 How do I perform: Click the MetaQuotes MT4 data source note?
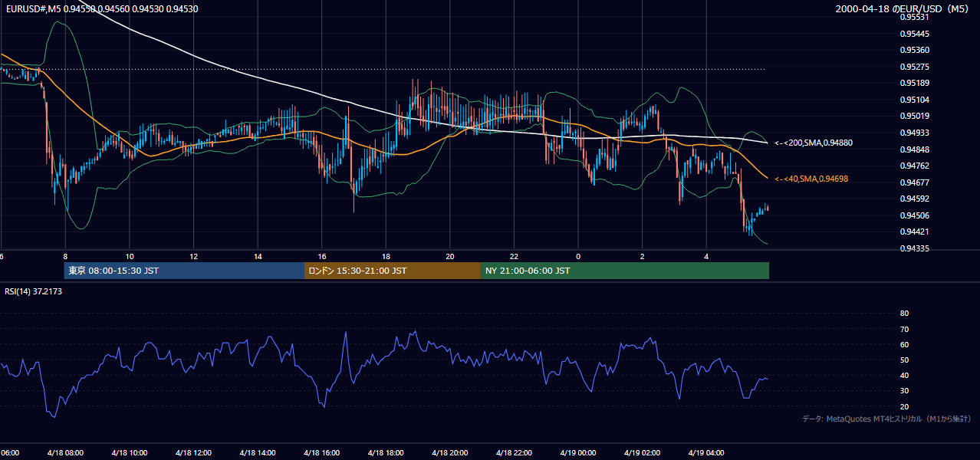pyautogui.click(x=886, y=419)
